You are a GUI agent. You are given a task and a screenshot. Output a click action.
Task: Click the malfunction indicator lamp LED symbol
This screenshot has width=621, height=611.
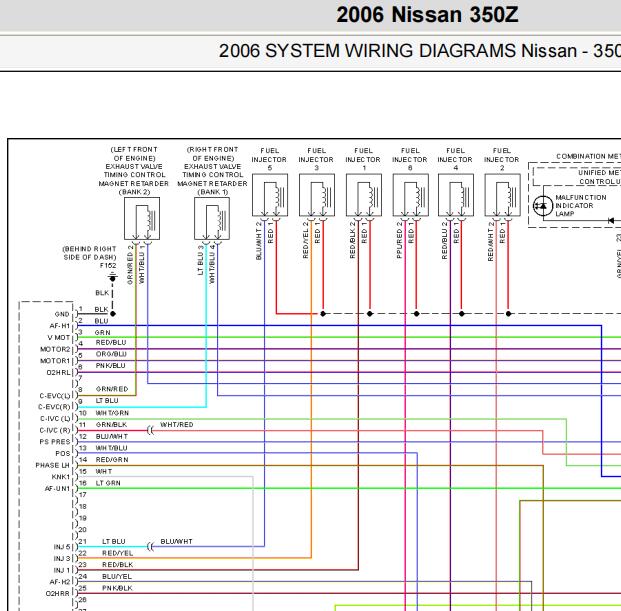543,206
